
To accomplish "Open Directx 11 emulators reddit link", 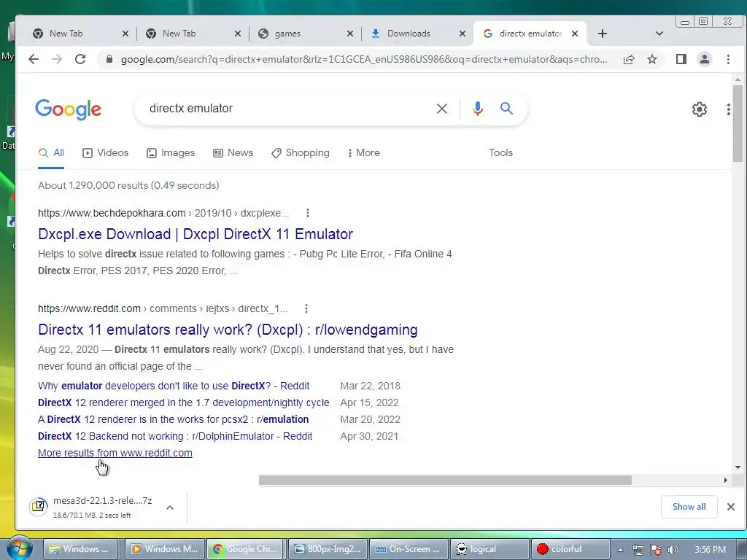I will (x=228, y=330).
